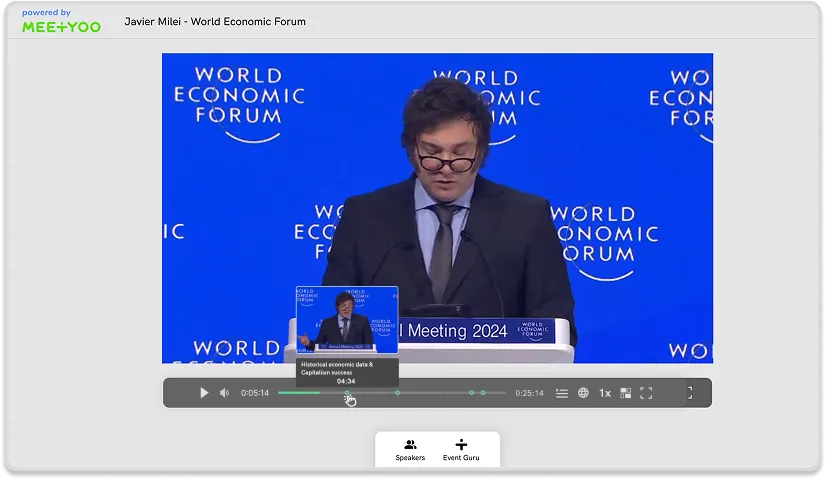
Task: Open the Event Guru assistant
Action: tap(461, 450)
